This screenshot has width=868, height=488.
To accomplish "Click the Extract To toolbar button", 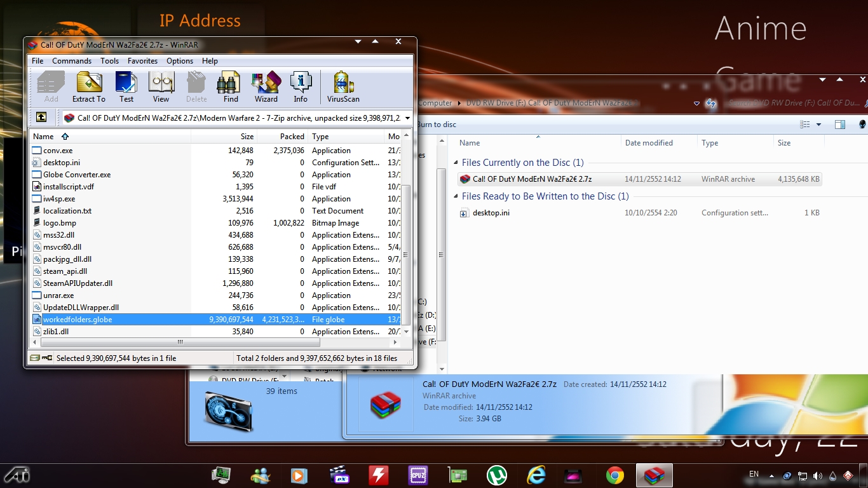I will [x=89, y=86].
